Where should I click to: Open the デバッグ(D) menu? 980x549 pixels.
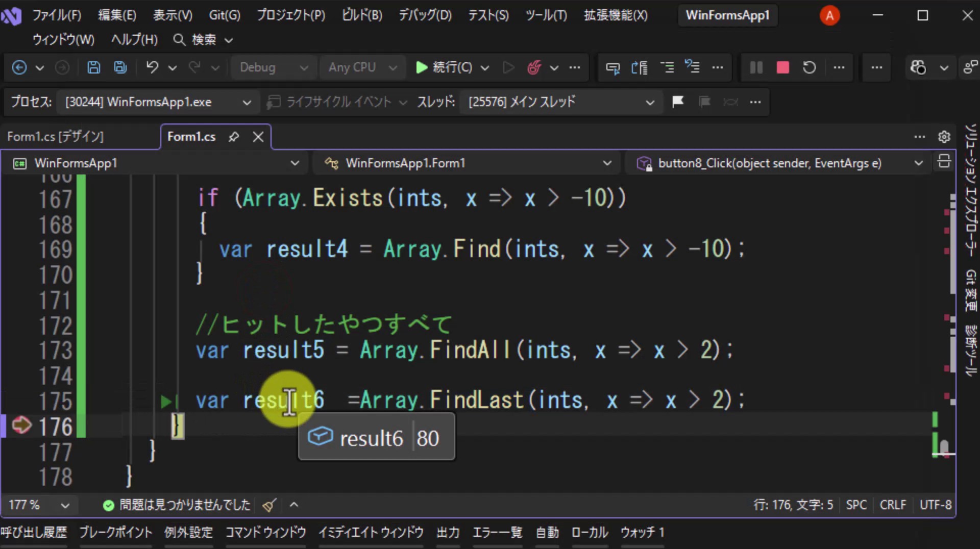pyautogui.click(x=425, y=15)
